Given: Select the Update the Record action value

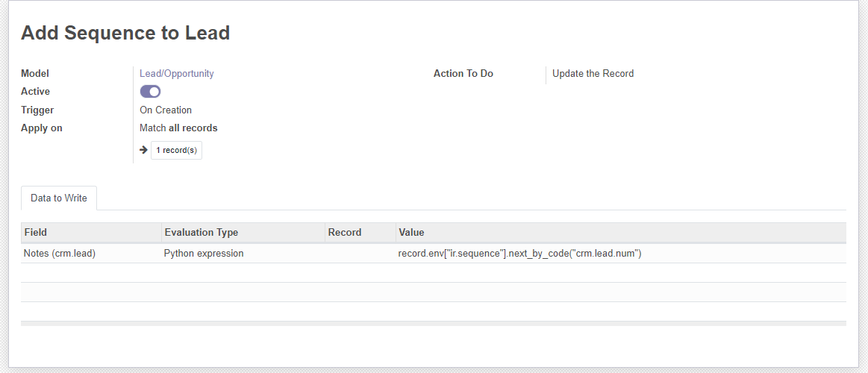Looking at the screenshot, I should click(593, 73).
